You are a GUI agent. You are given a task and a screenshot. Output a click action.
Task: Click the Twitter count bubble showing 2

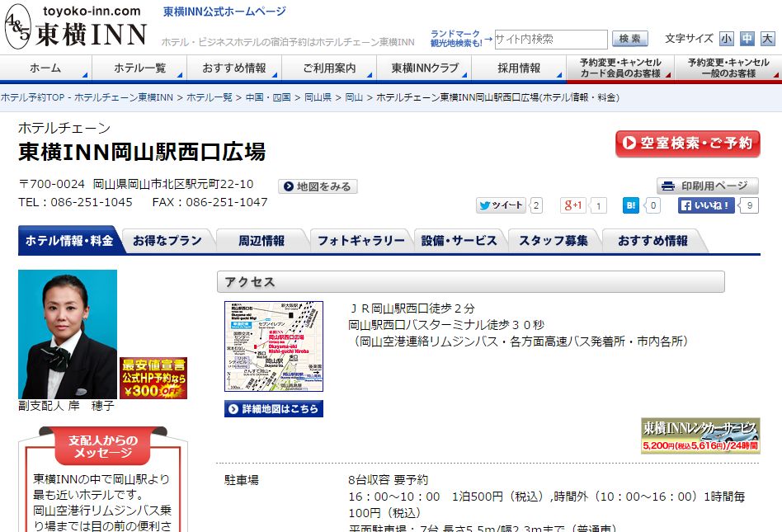pyautogui.click(x=536, y=205)
